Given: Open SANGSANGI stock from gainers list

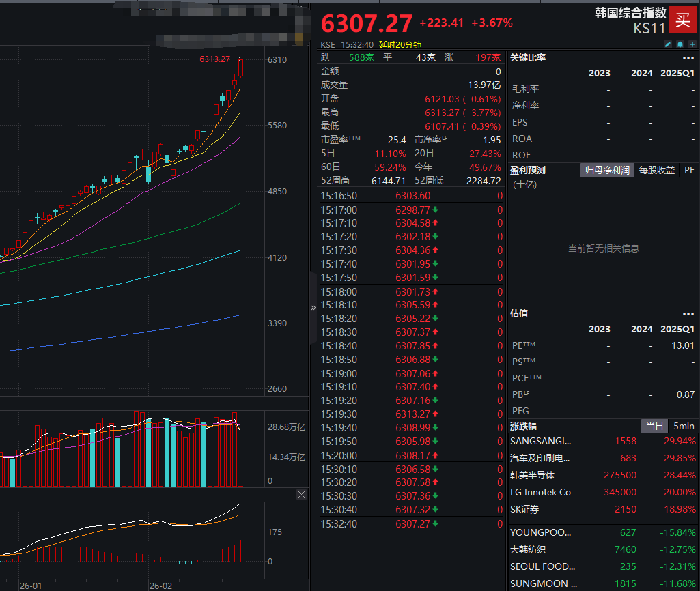Looking at the screenshot, I should pyautogui.click(x=540, y=441).
